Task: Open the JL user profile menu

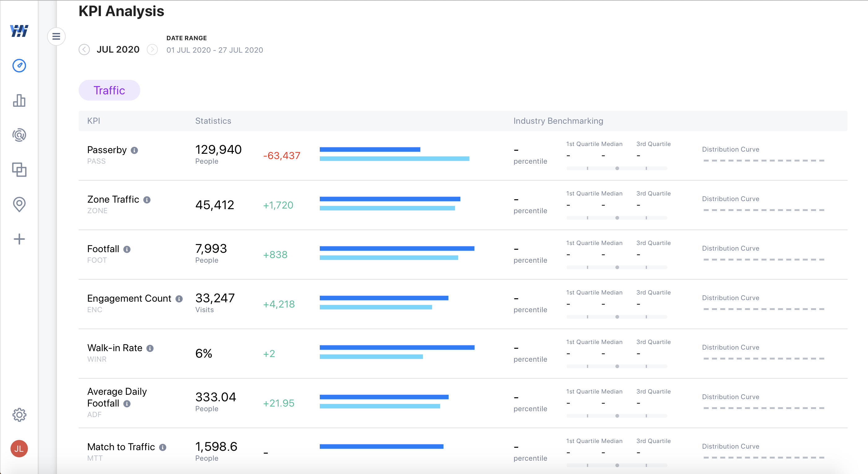Action: [19, 448]
